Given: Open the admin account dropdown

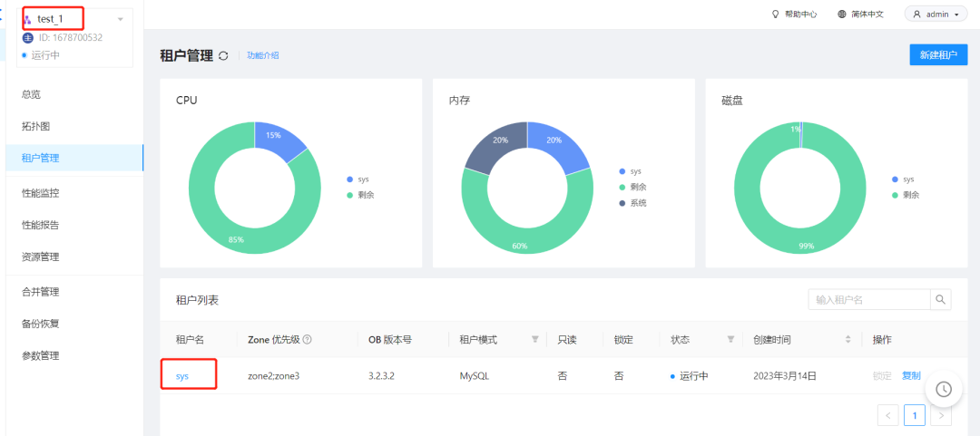Looking at the screenshot, I should [x=936, y=14].
